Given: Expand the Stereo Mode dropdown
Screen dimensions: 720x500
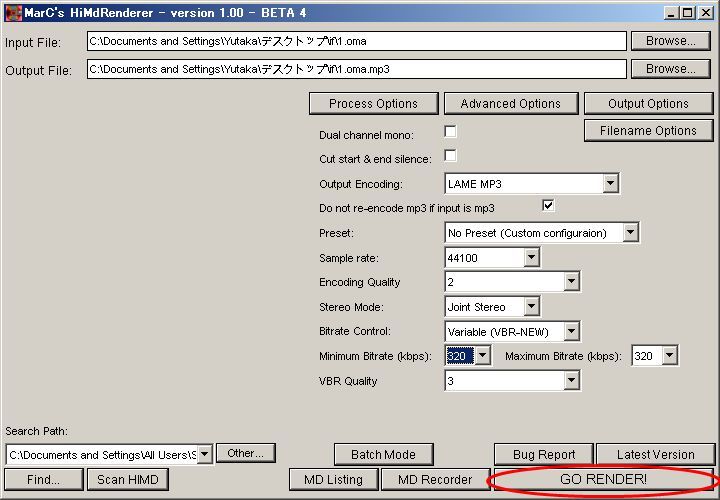Looking at the screenshot, I should [x=531, y=306].
